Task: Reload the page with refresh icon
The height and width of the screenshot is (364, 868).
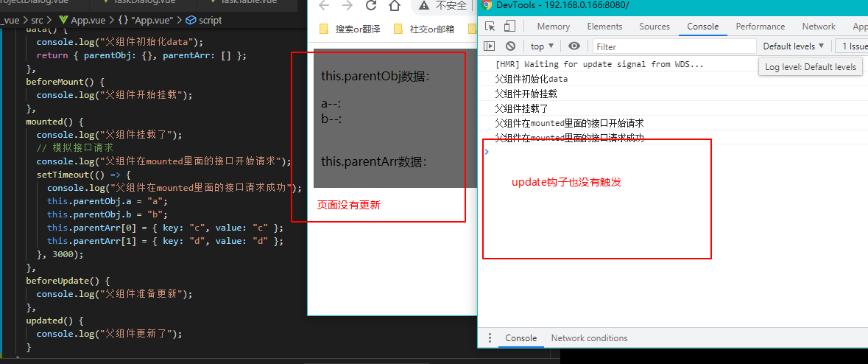Action: coord(372,6)
